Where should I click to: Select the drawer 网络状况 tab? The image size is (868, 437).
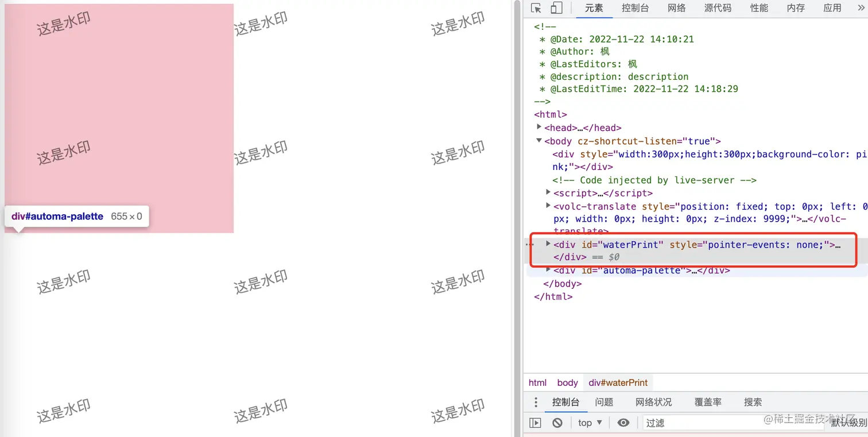(x=653, y=402)
